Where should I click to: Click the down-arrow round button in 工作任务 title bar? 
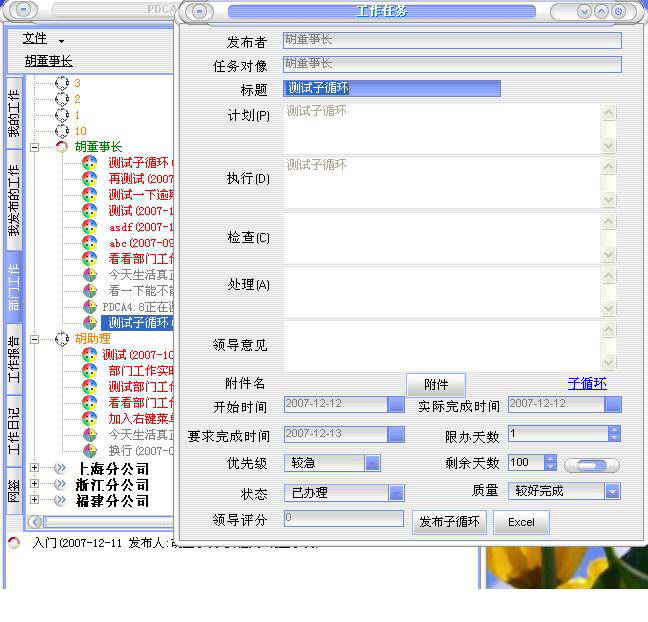(x=584, y=11)
